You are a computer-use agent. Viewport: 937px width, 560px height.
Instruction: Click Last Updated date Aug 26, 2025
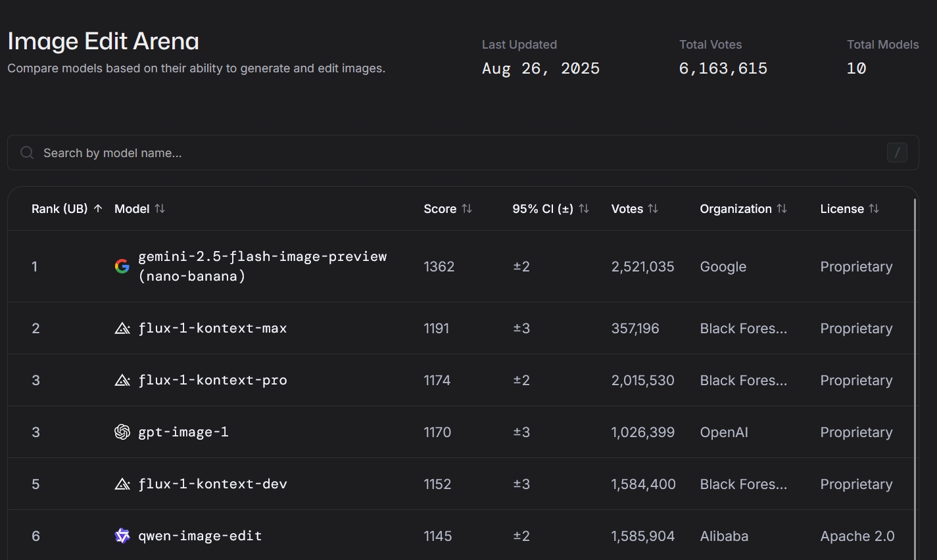(541, 68)
